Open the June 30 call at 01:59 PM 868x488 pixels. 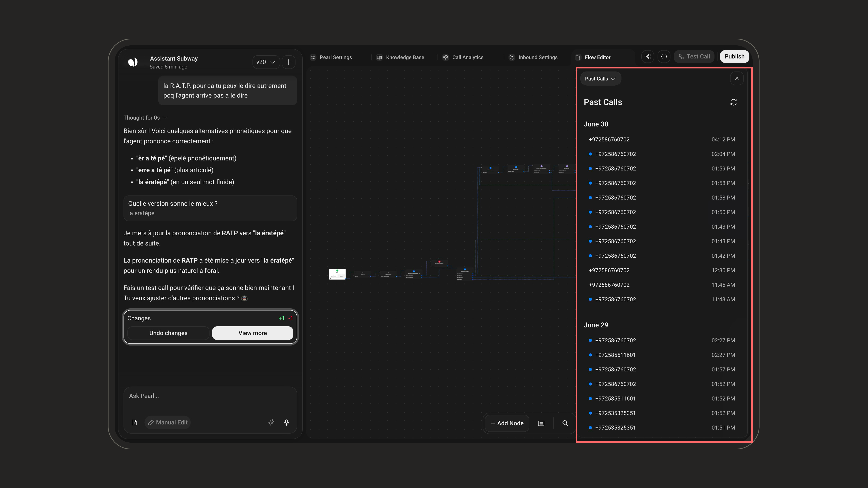coord(662,168)
